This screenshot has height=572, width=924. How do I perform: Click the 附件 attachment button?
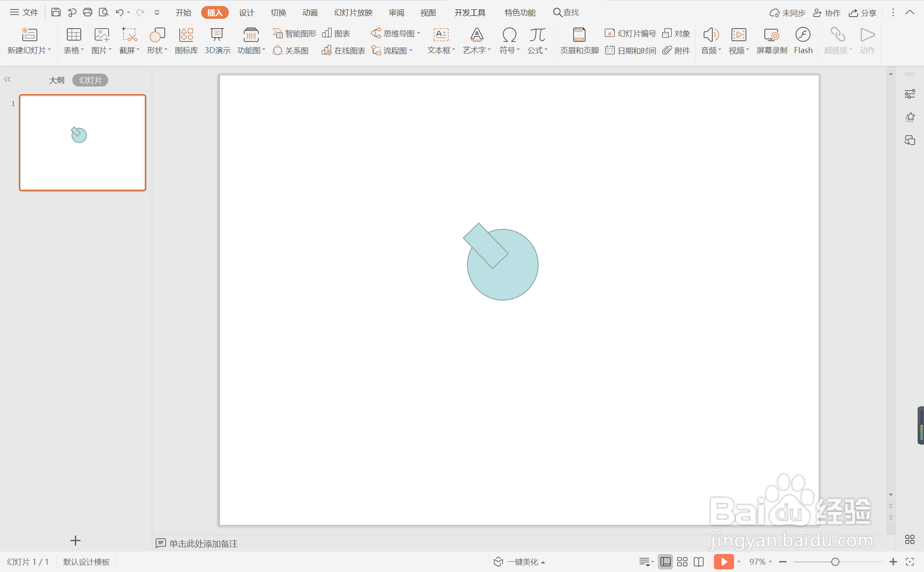(x=676, y=51)
